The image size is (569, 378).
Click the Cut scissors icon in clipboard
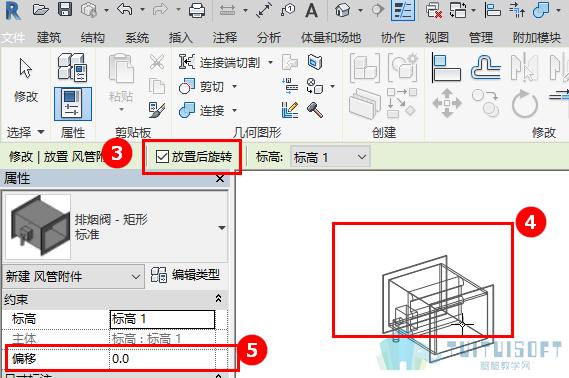(157, 62)
